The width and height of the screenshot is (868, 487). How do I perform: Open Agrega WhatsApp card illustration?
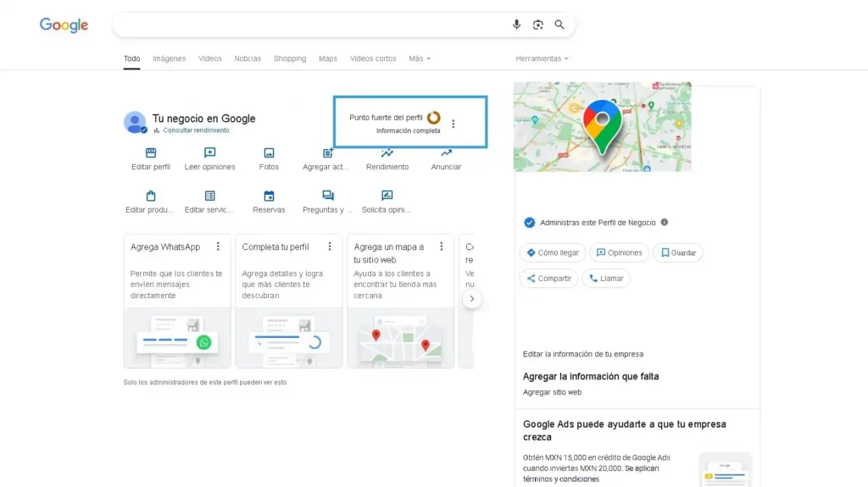click(177, 338)
